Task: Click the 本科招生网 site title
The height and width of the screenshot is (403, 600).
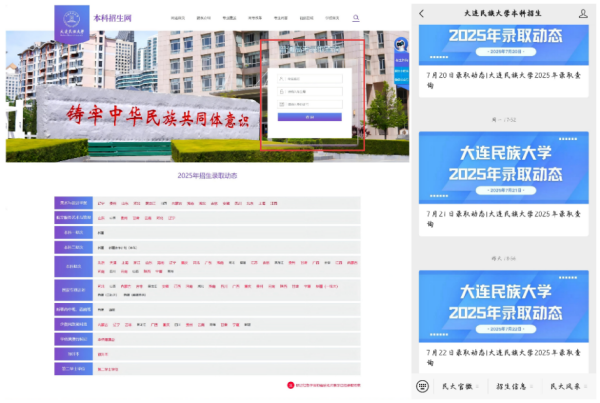Action: [x=112, y=18]
